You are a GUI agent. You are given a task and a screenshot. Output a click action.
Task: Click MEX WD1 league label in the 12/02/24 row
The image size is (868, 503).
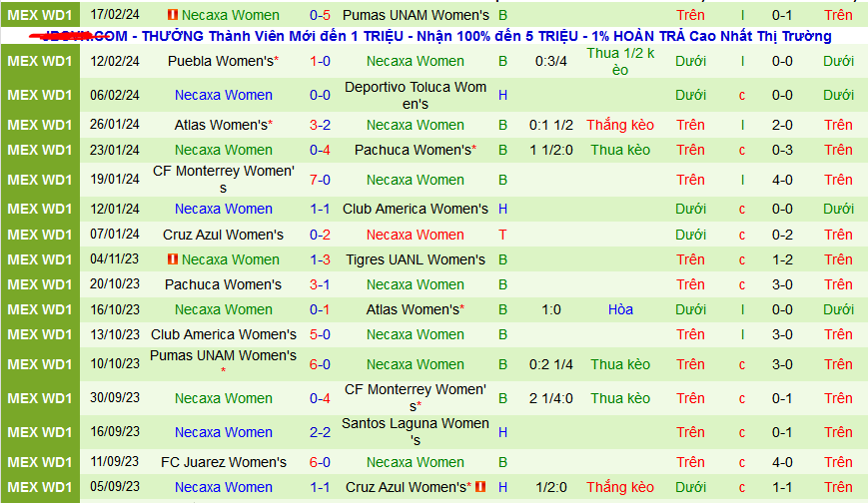(40, 61)
